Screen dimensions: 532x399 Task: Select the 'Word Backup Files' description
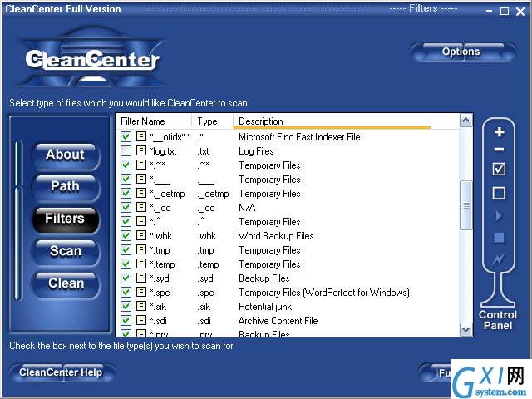[x=276, y=236]
